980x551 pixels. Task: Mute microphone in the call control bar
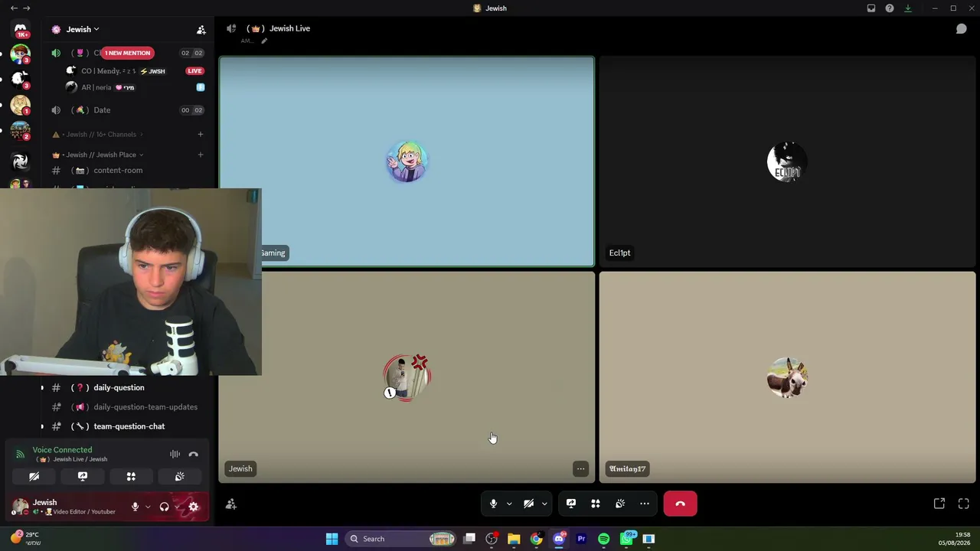click(494, 504)
